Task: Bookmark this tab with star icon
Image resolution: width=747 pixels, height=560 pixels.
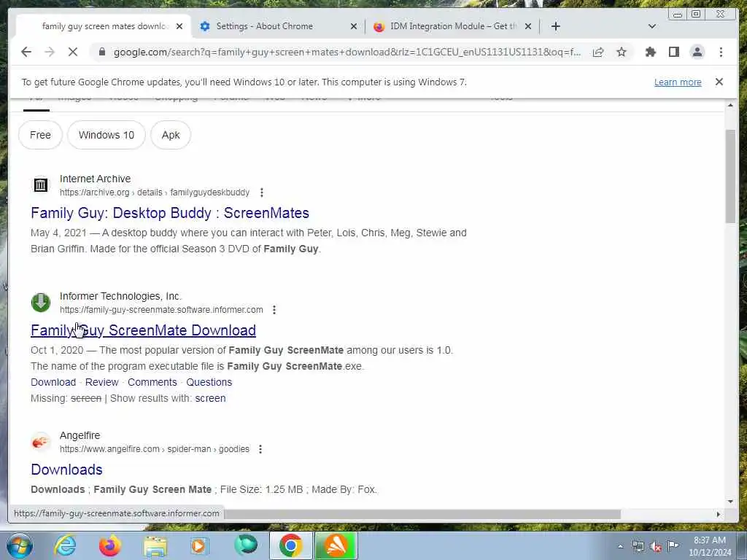Action: pyautogui.click(x=622, y=52)
